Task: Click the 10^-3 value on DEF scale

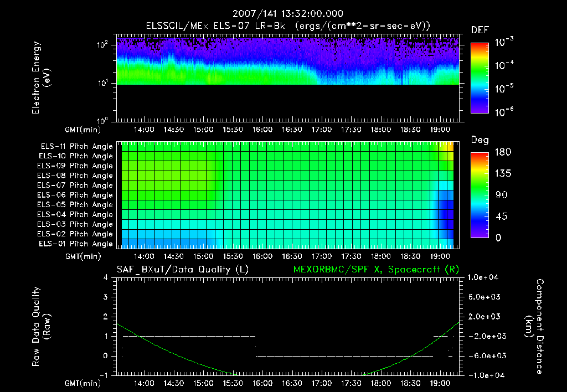Action: [504, 42]
